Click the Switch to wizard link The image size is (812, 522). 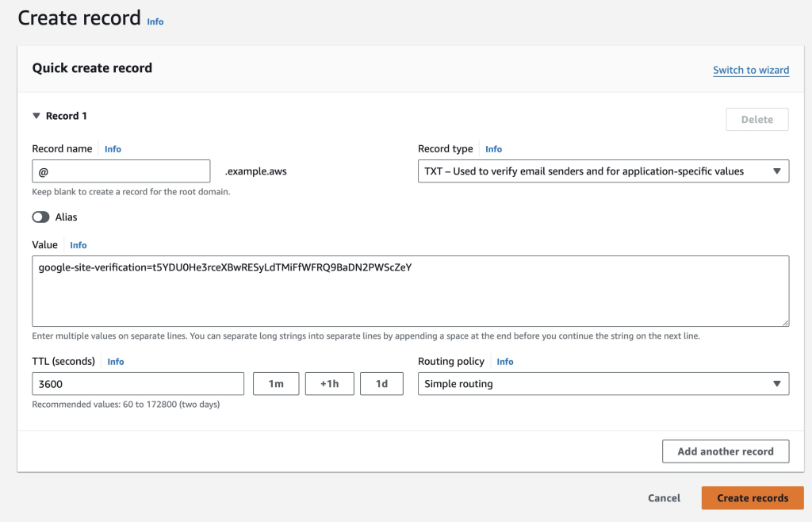click(751, 70)
